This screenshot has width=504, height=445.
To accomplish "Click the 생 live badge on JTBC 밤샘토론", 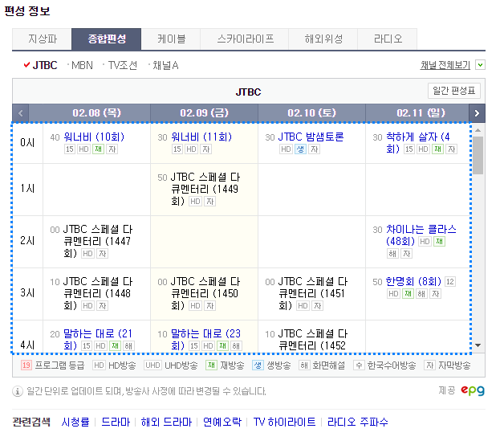I will [300, 149].
